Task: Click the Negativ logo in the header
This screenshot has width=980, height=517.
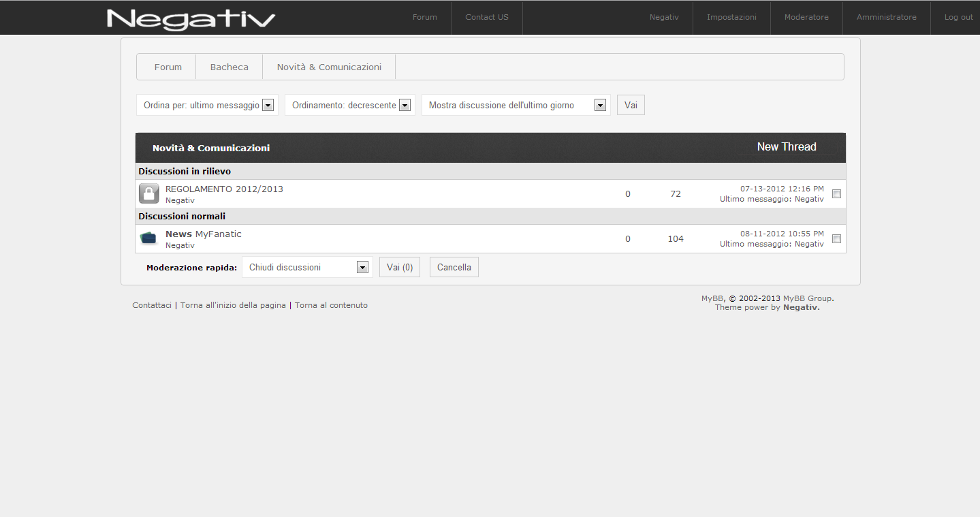Action: (x=191, y=19)
